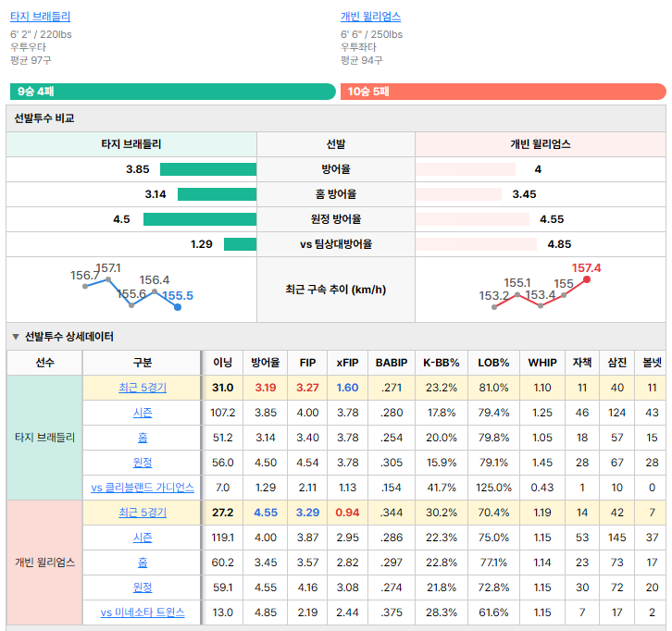Open 타지 브래들리 홈 link with 51.2 innings
The image size is (672, 631).
143,438
